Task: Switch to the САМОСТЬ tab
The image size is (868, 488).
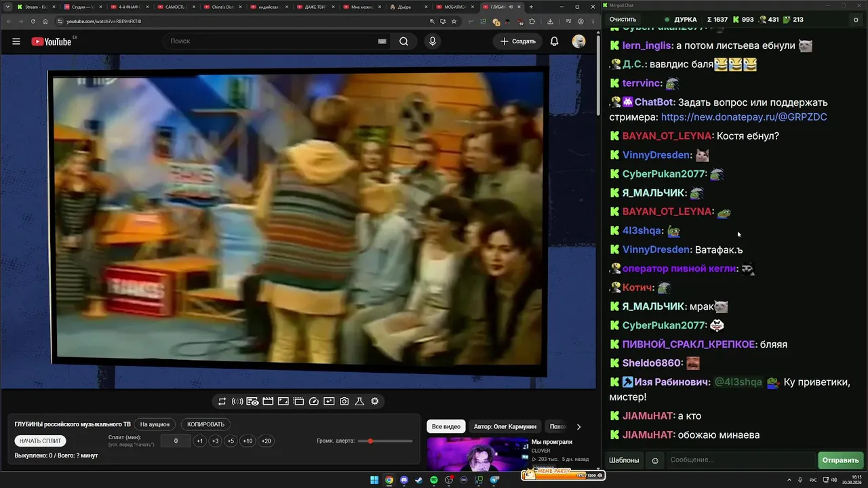Action: 176,7
